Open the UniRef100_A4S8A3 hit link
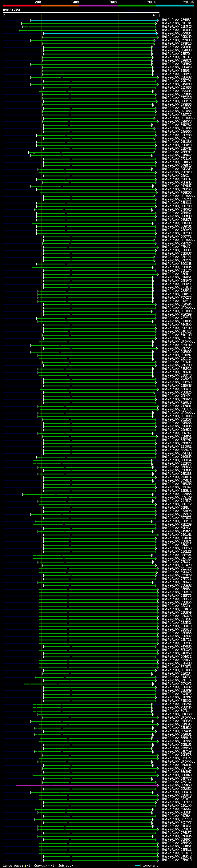This screenshot has width=197, height=868. [x=177, y=30]
